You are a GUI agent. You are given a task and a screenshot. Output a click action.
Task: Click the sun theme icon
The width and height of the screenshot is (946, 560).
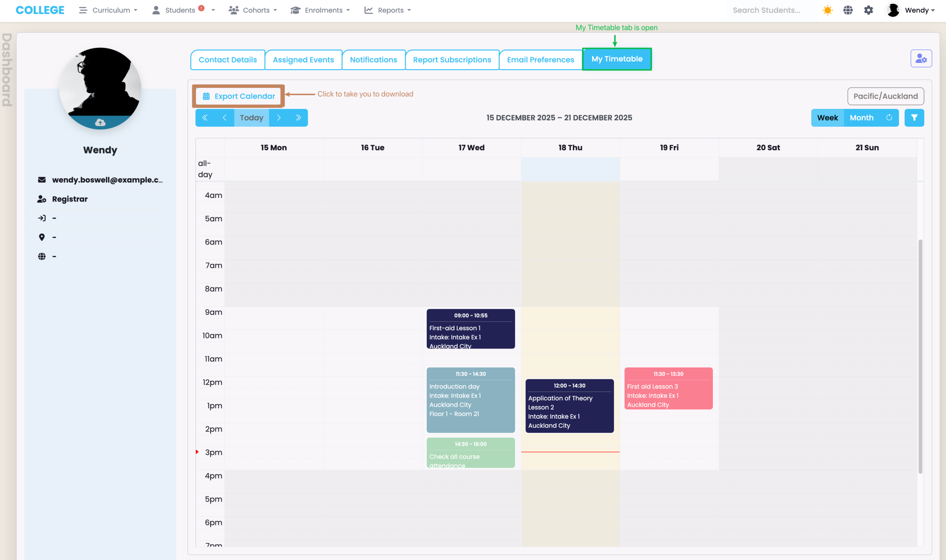(x=827, y=10)
